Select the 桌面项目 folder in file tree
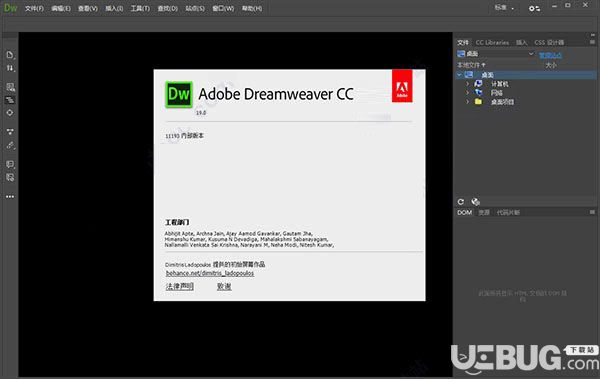This screenshot has height=379, width=600. [x=502, y=102]
